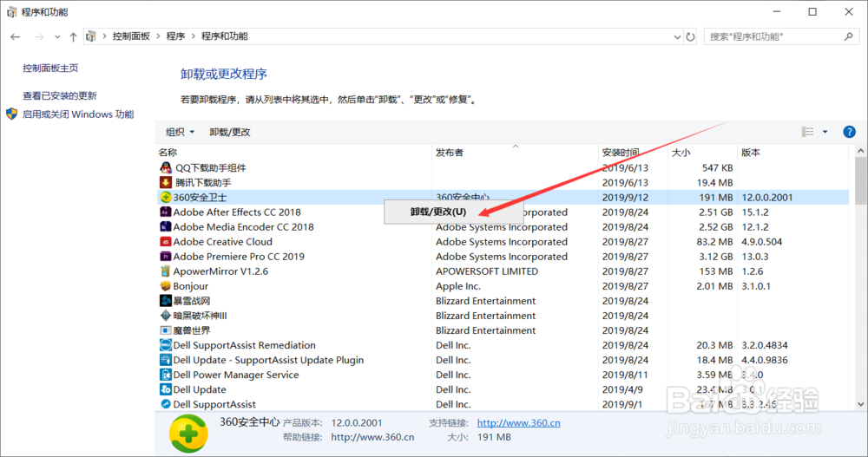
Task: Click the large 360 logo in details pane
Action: [x=188, y=434]
